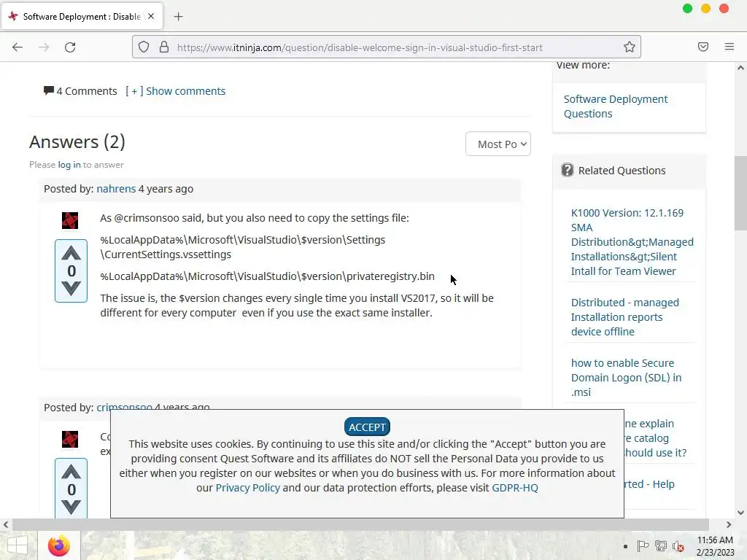The image size is (747, 560).
Task: Click the scroll down arrow on scrollbar
Action: (x=740, y=513)
